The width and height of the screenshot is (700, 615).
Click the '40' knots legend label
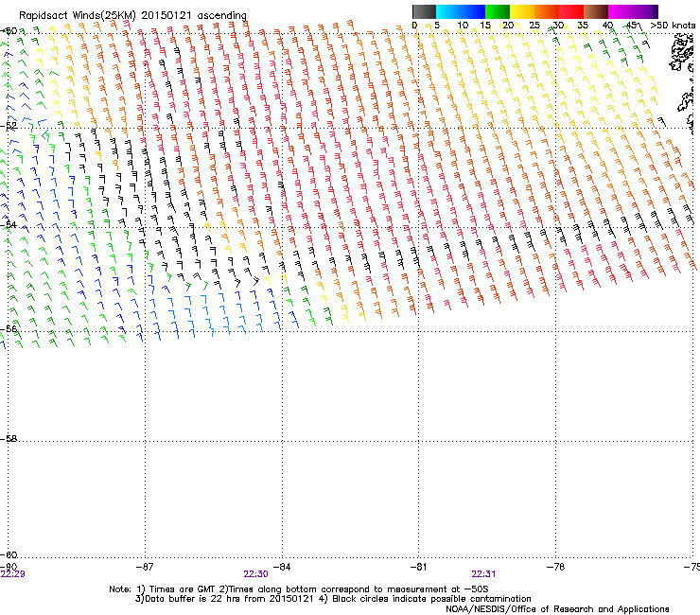pyautogui.click(x=607, y=26)
